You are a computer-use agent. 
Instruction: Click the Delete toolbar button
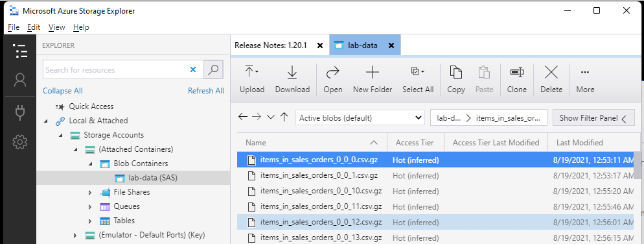[x=551, y=79]
